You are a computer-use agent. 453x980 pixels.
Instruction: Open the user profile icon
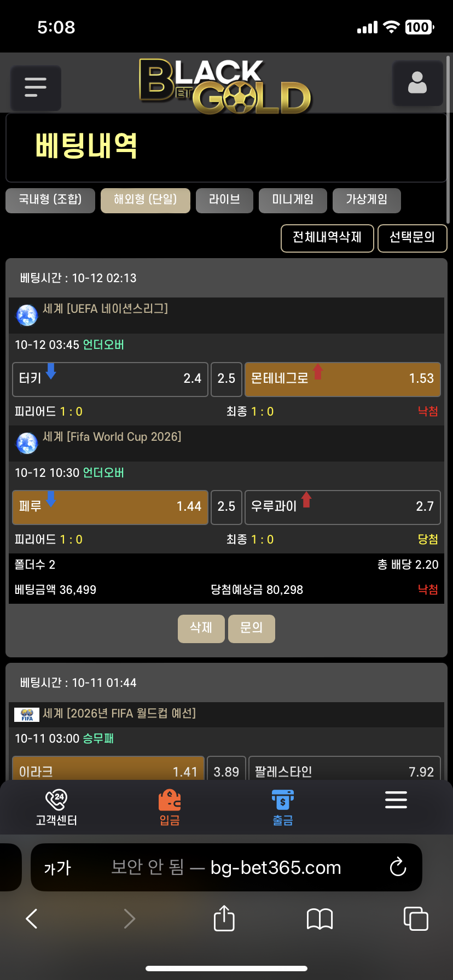(417, 83)
